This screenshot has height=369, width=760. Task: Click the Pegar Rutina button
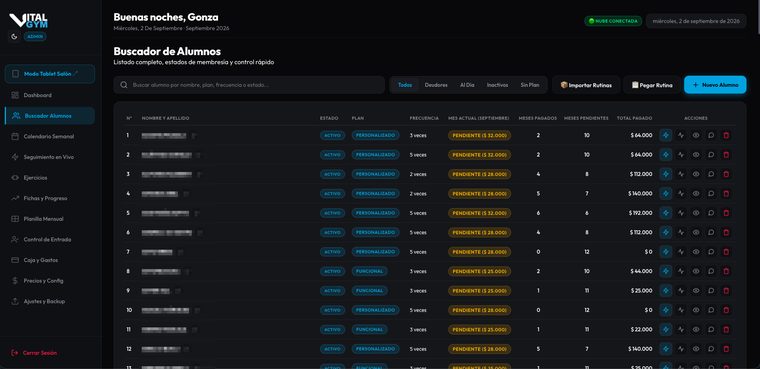[652, 85]
